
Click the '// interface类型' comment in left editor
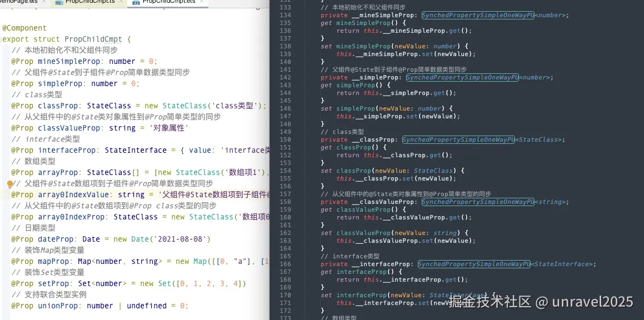click(46, 139)
